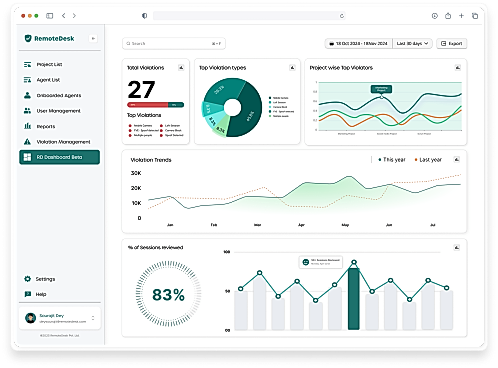
Task: Toggle the Last year legend item
Action: 428,160
